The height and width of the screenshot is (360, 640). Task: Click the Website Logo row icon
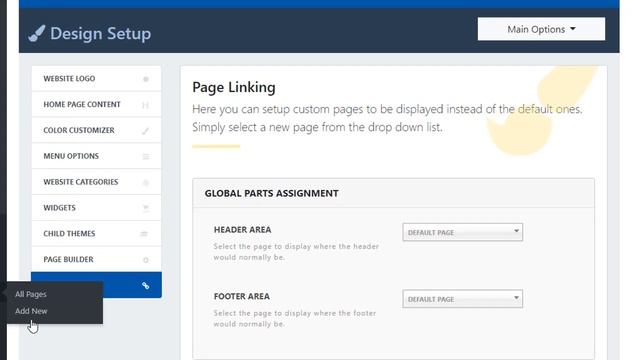(x=146, y=79)
